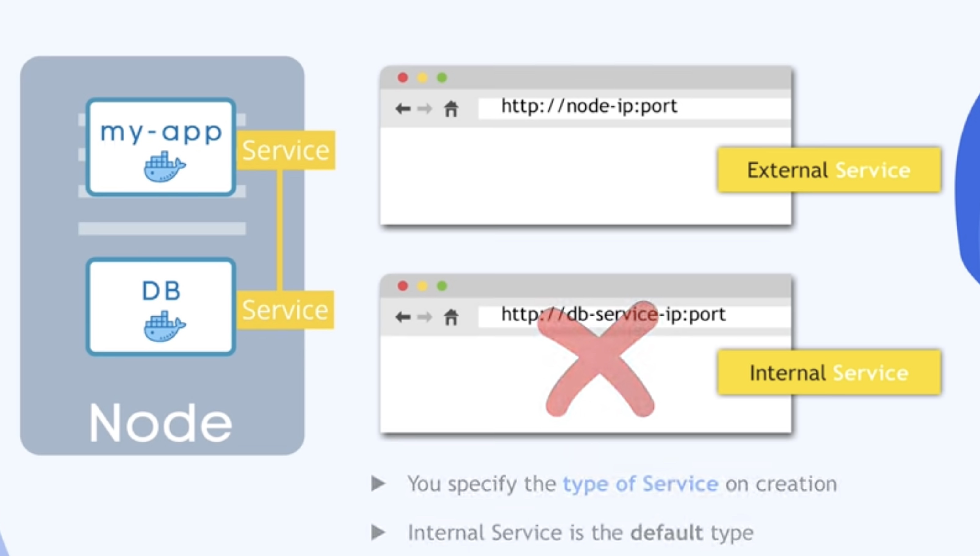
Task: Click the triangle bullet before 'You specify'
Action: (378, 483)
